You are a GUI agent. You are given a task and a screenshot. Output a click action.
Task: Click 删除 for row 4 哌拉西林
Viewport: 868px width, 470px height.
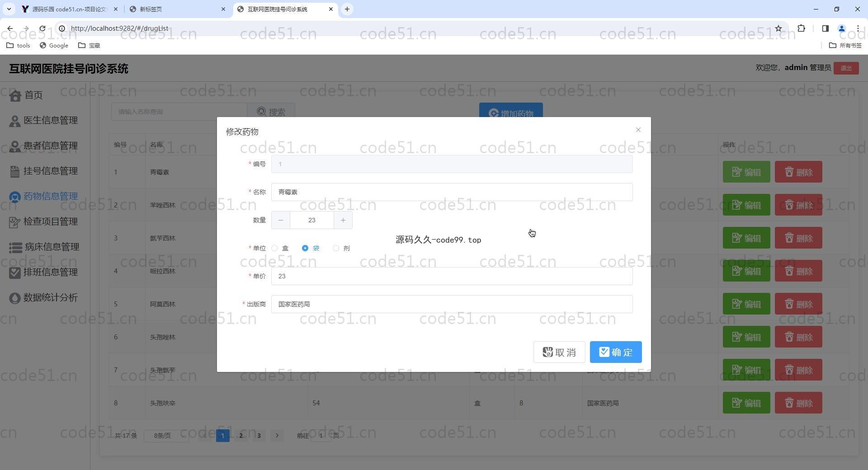pos(798,271)
